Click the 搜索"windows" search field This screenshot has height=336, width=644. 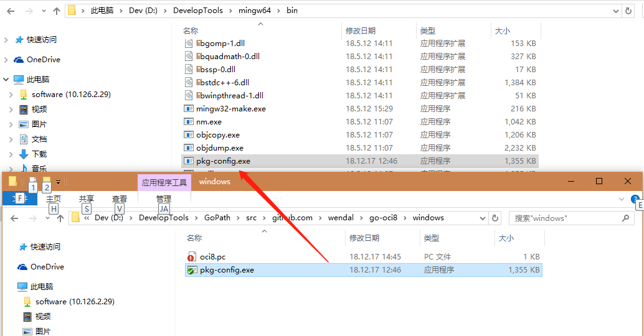[564, 218]
